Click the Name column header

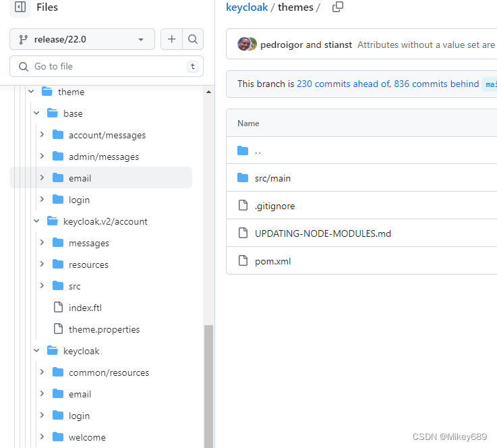[248, 123]
